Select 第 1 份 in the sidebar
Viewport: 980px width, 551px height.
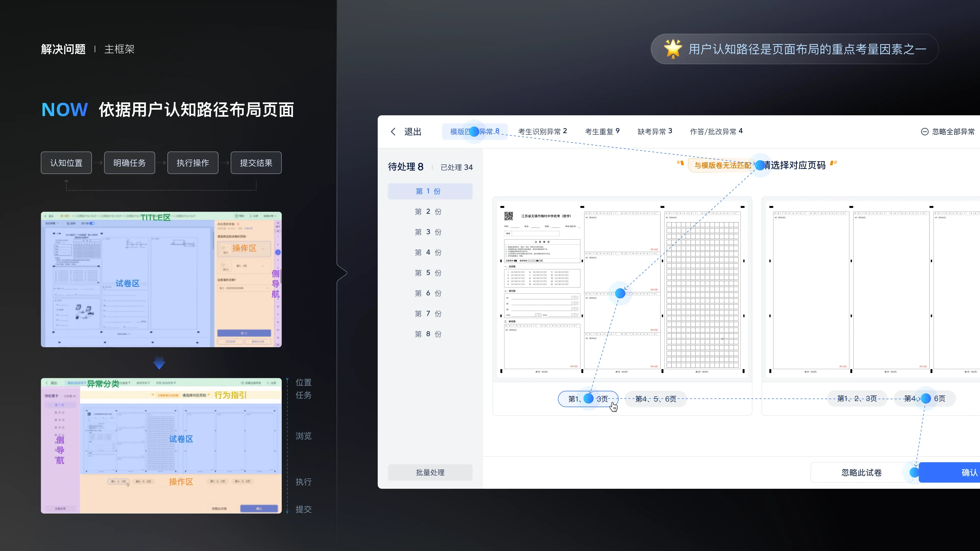[430, 191]
